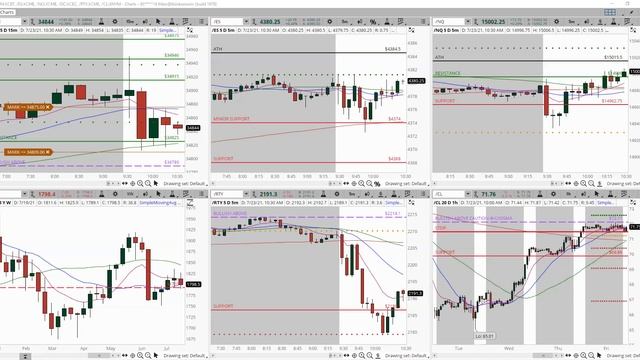Open settings gear on the /ES chart
Viewport: 640px width, 360px height.
[x=329, y=22]
